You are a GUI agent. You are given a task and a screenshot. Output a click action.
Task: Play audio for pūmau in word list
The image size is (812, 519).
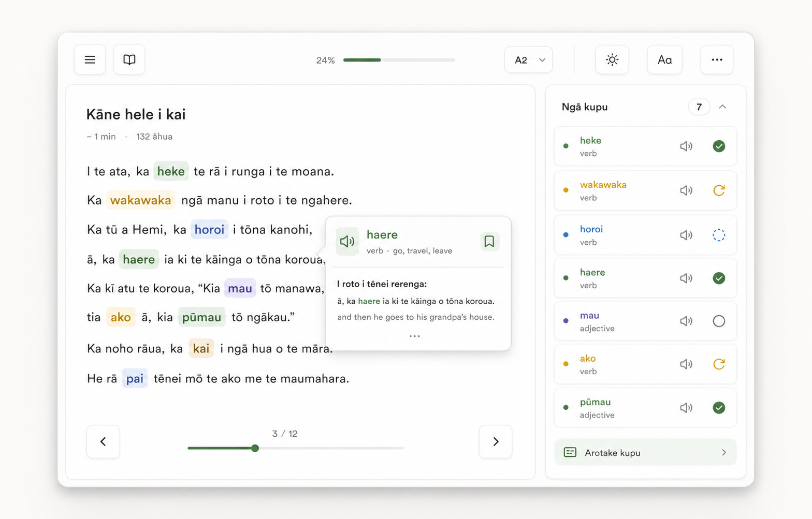click(686, 408)
